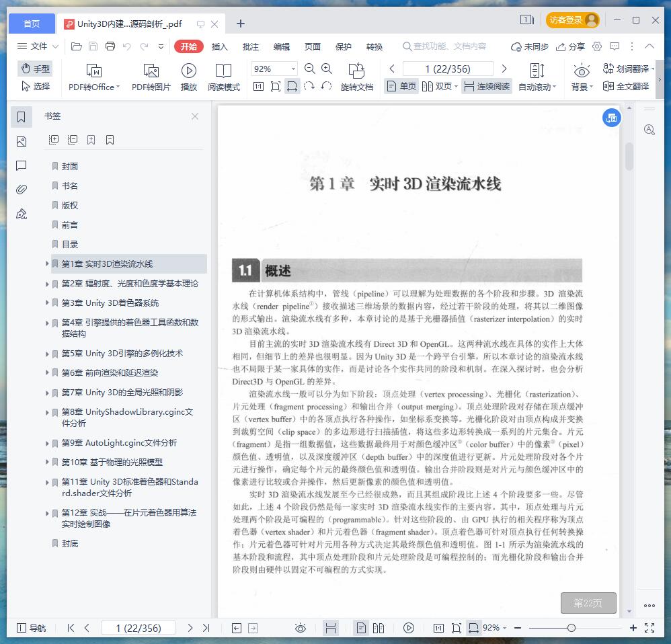Viewport: 671px width, 644px height.
Task: Jump to the first page in the status bar
Action: (x=71, y=628)
